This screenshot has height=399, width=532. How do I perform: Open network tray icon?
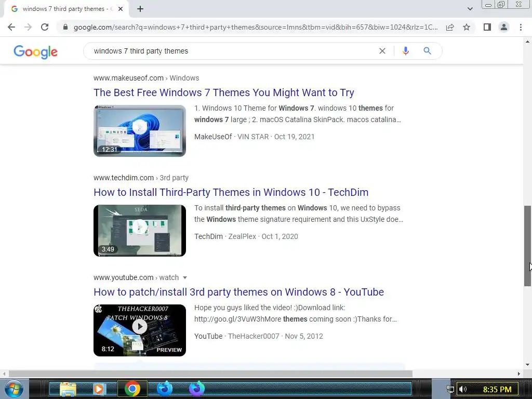pyautogui.click(x=450, y=389)
